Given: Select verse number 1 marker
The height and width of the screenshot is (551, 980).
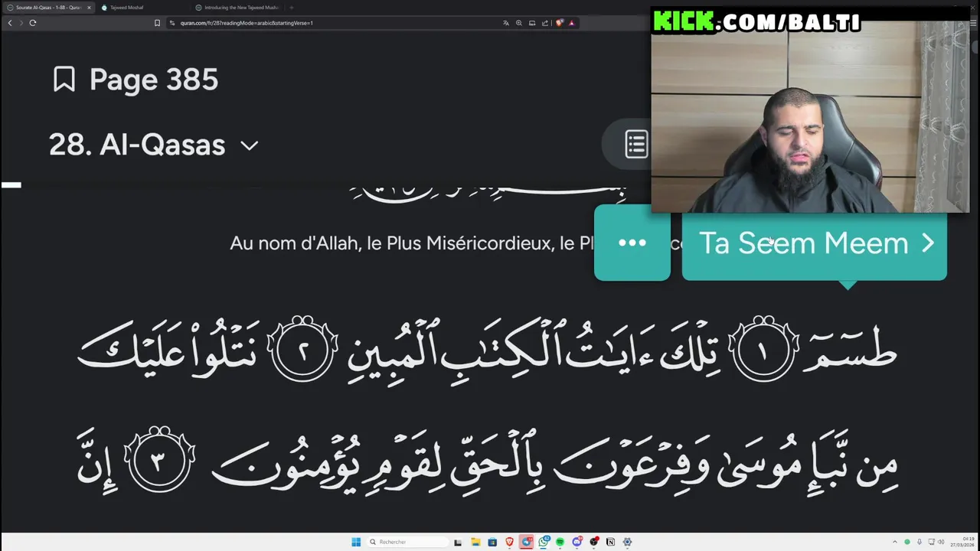Looking at the screenshot, I should (763, 350).
